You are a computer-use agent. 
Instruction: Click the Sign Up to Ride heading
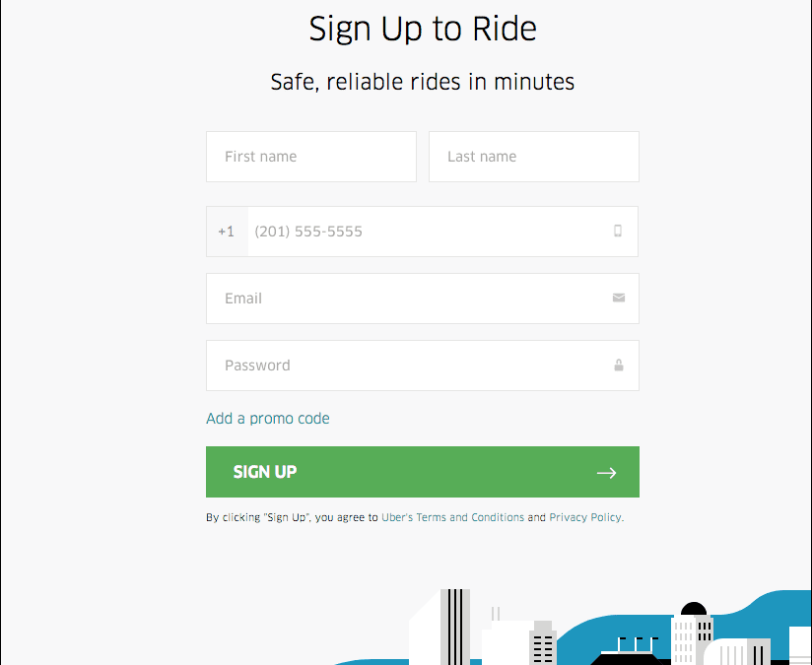423,29
